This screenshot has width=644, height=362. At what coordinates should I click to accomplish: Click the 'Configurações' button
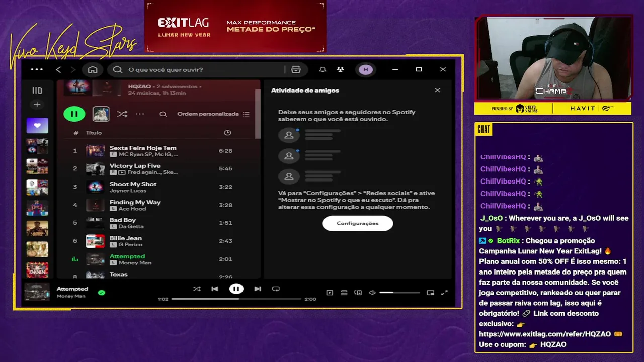pyautogui.click(x=357, y=223)
